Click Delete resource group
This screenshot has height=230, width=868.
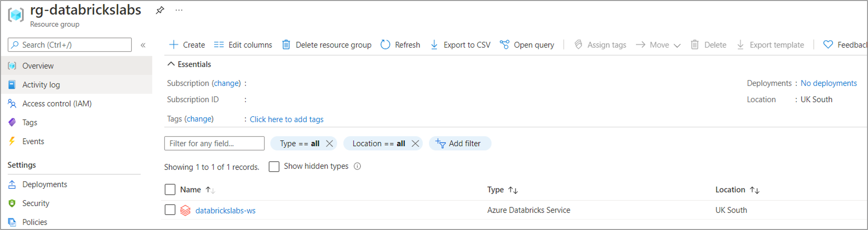(326, 45)
